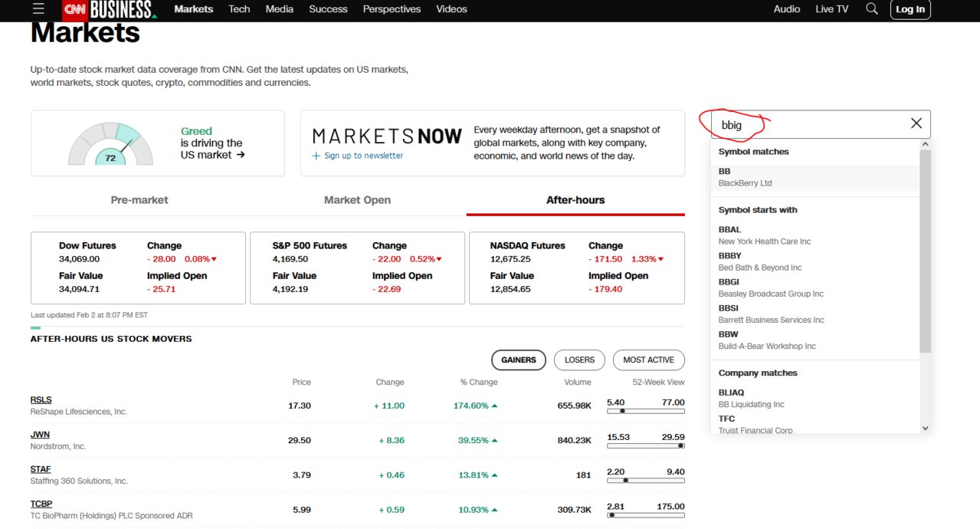Screen dimensions: 980x529
Task: Select the MOST ACTIVE filter
Action: (648, 360)
